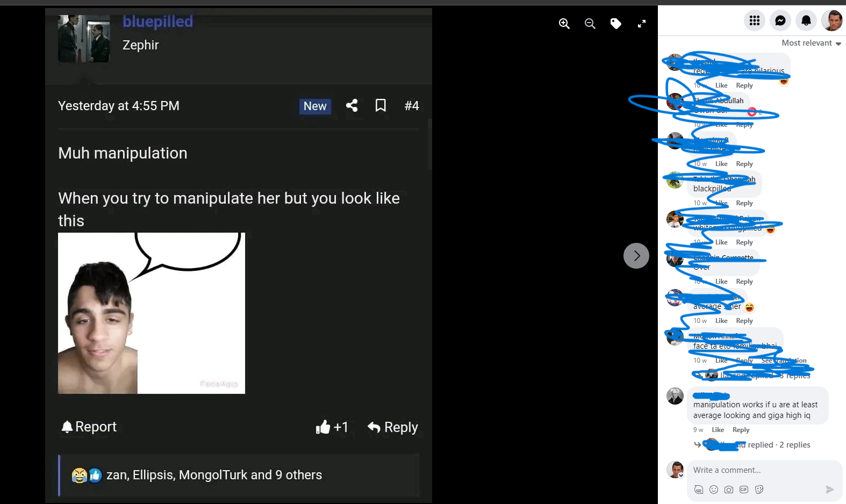This screenshot has height=504, width=846.
Task: Attach a photo using camera icon
Action: coord(729,489)
